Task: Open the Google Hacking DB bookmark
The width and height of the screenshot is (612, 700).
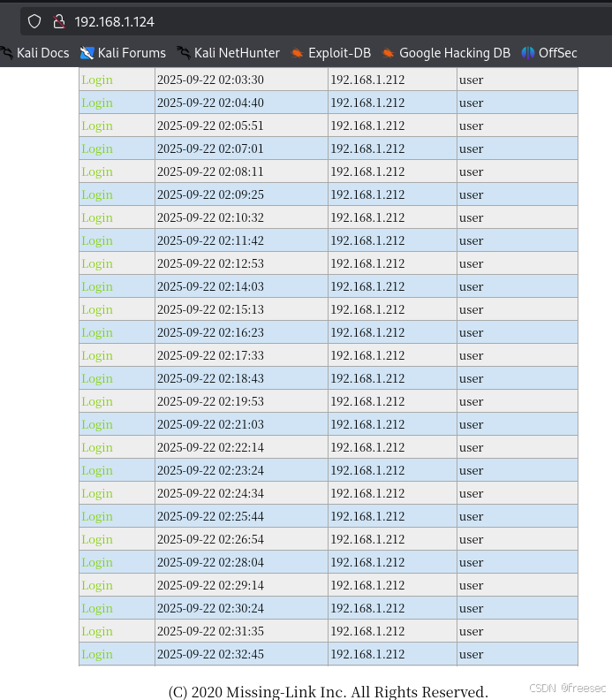Action: tap(446, 53)
